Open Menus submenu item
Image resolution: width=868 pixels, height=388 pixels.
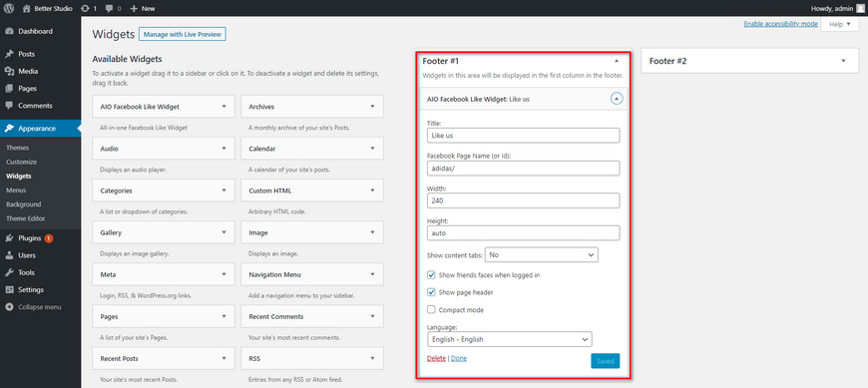click(16, 191)
